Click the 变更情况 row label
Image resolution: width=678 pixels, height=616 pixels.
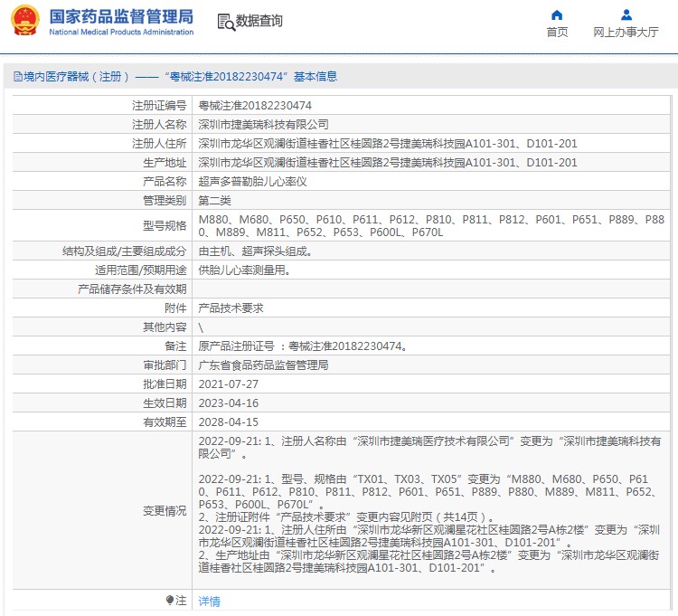click(164, 511)
